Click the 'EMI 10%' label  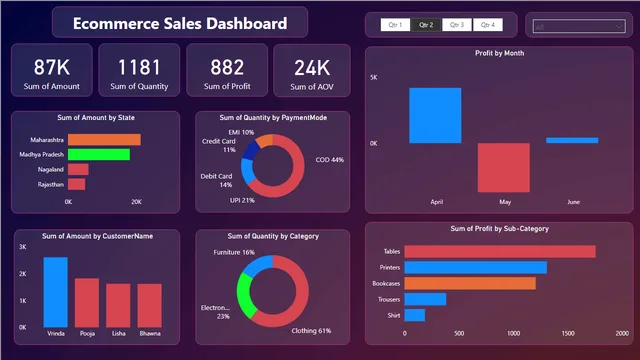point(241,132)
